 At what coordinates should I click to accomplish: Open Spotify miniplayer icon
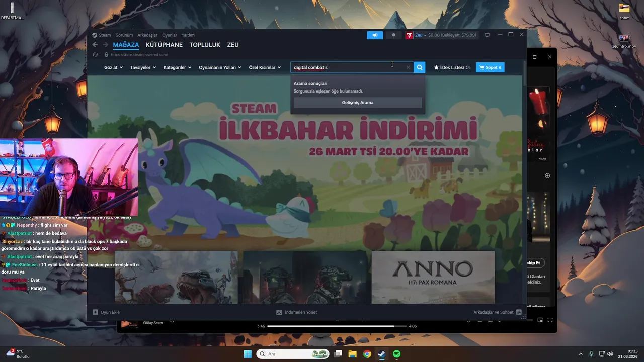point(540,320)
